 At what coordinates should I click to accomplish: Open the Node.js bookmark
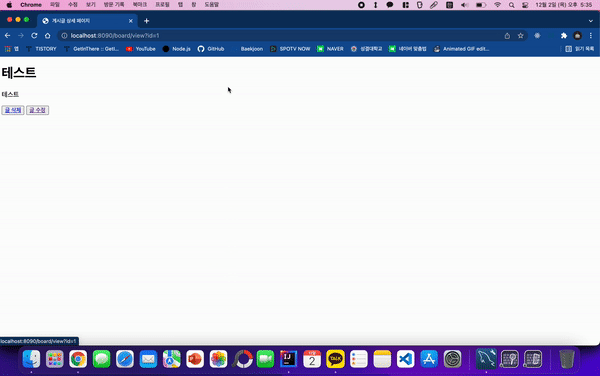[x=176, y=49]
